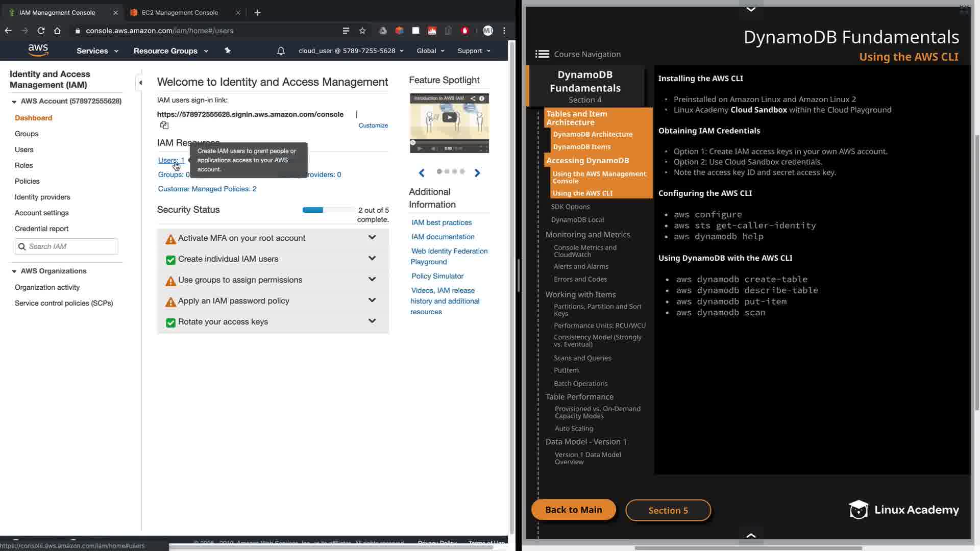Collapse the IAM sidebar arrow
The width and height of the screenshot is (980, 551).
tap(140, 83)
